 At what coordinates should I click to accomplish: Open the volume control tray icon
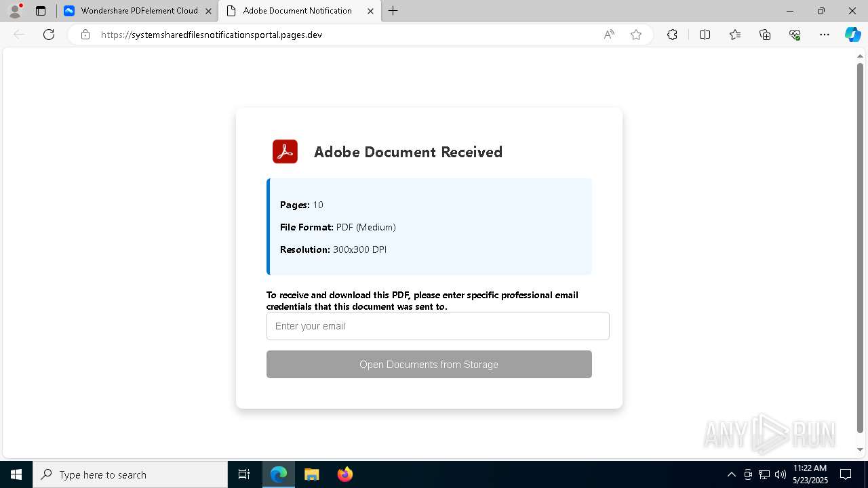pyautogui.click(x=780, y=474)
